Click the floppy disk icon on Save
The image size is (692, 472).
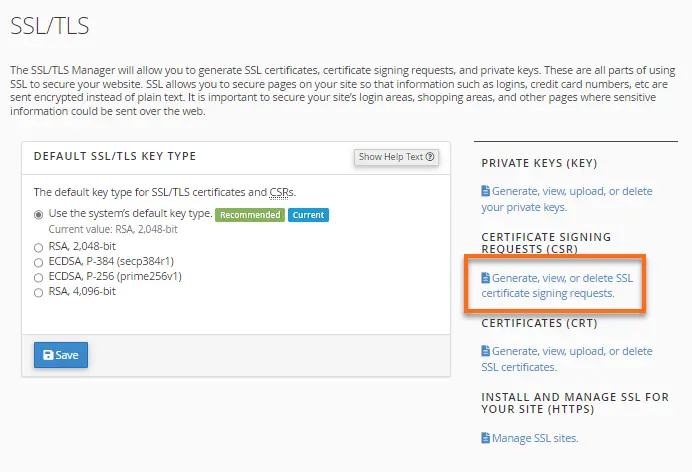(x=46, y=355)
